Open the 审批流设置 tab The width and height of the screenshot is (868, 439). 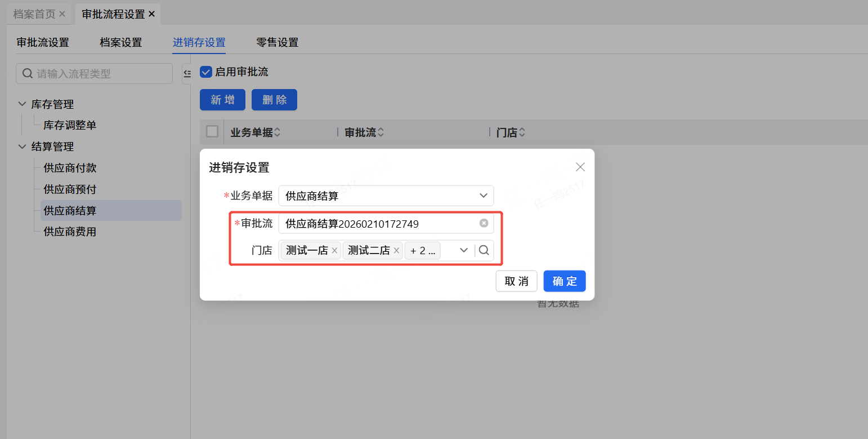pos(43,42)
